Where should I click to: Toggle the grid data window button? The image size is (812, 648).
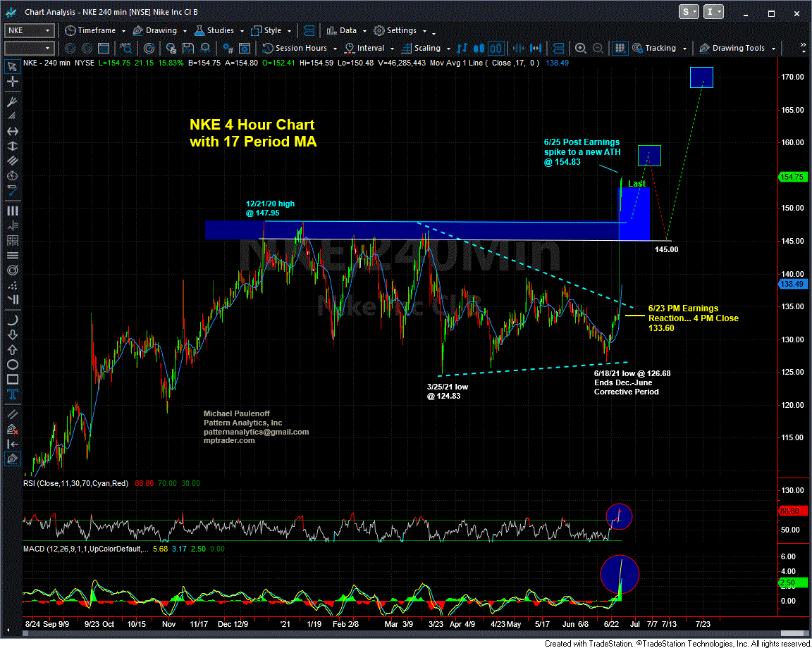click(x=618, y=48)
